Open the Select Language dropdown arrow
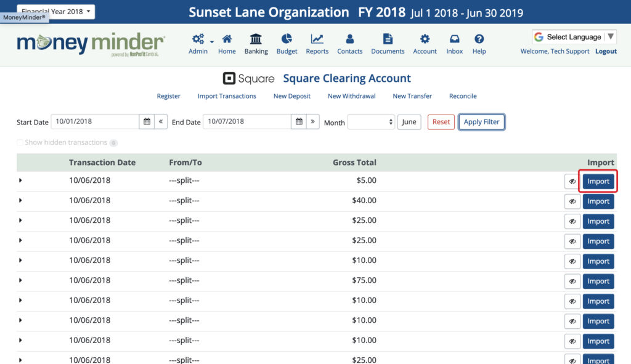This screenshot has height=364, width=631. tap(611, 36)
